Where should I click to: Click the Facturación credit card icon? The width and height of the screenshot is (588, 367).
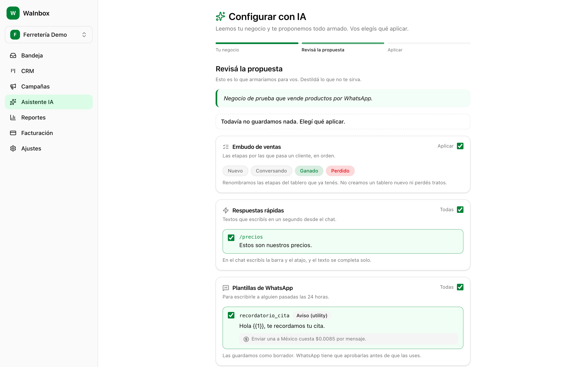point(13,133)
